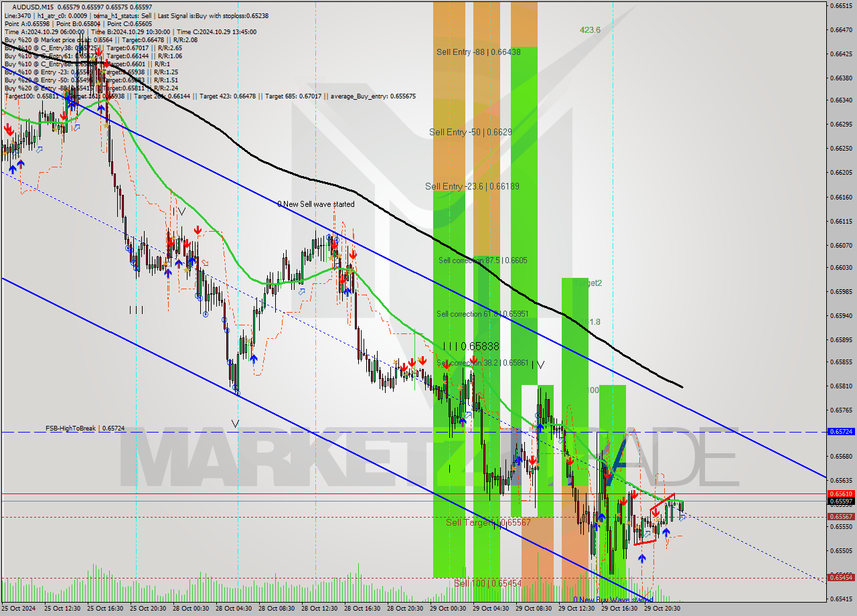
Task: Select the blue 0.65724 price tag
Action: (841, 432)
